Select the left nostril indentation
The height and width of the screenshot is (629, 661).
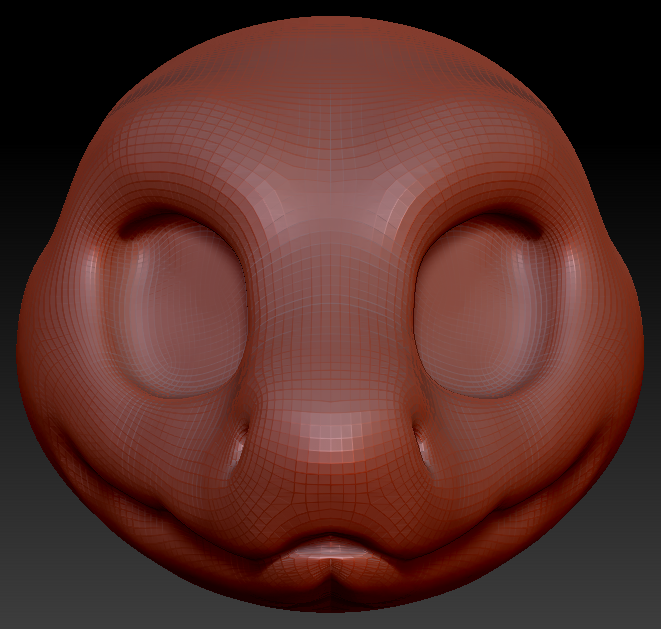coord(243,445)
